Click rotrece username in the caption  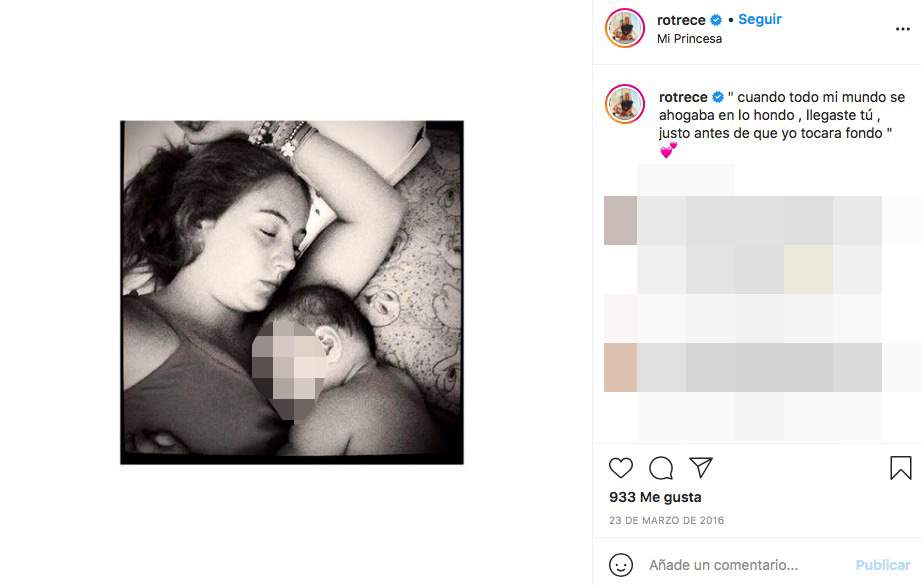tap(682, 97)
